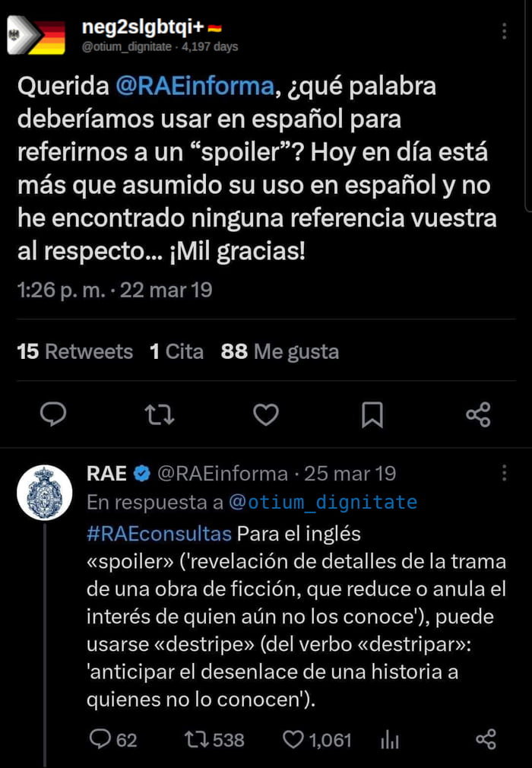Share the main tweet via share icon
The height and width of the screenshot is (768, 532).
pyautogui.click(x=478, y=415)
